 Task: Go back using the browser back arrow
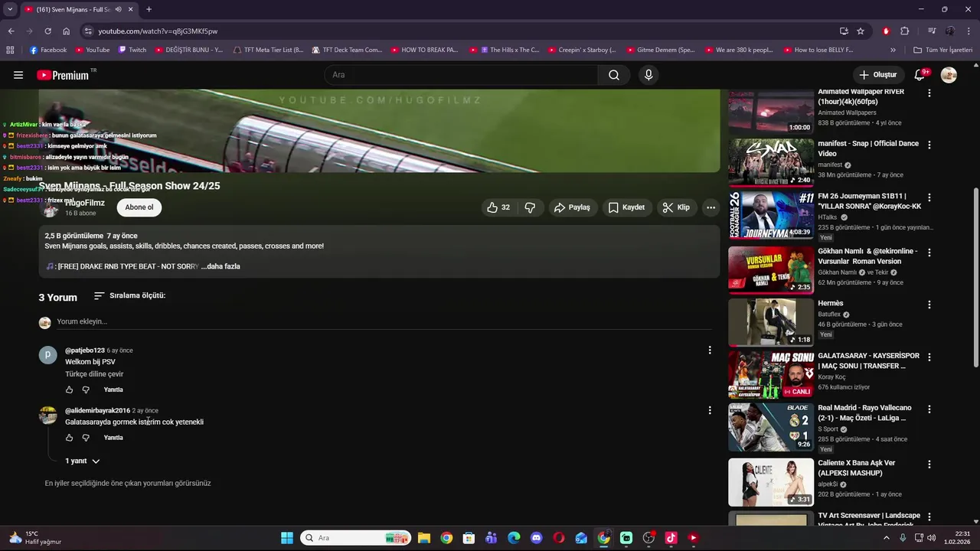[x=11, y=31]
